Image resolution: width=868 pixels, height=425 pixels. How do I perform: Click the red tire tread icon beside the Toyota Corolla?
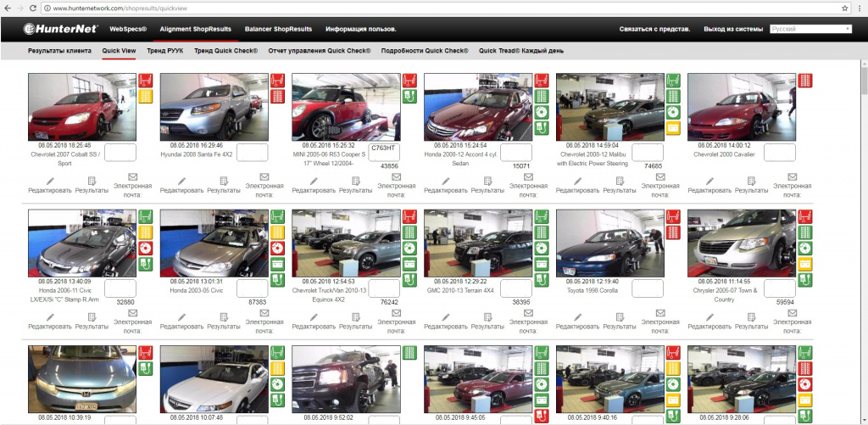coord(673,232)
